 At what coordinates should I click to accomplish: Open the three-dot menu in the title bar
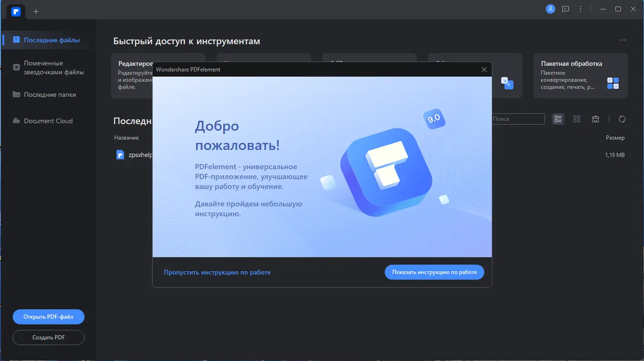coord(581,8)
